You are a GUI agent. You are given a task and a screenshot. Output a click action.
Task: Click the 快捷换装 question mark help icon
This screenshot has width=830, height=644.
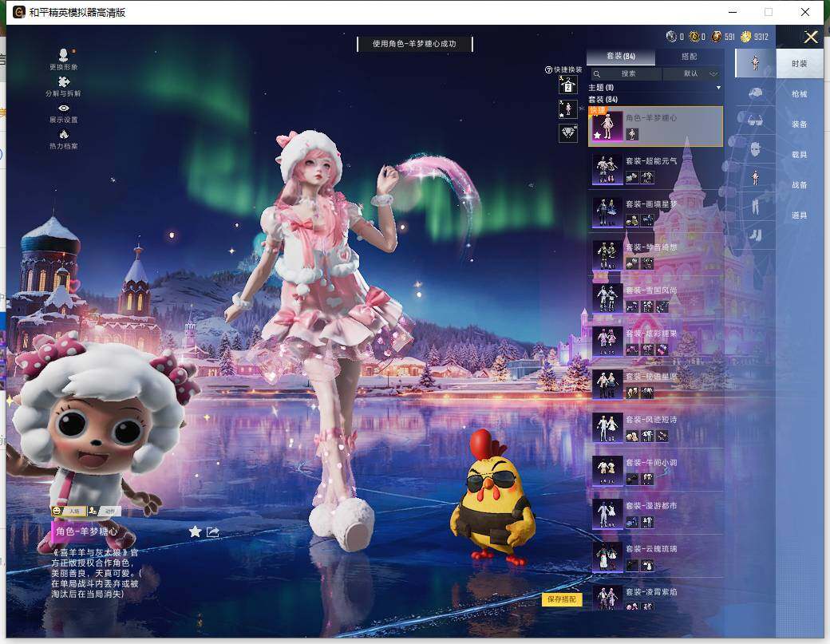[x=548, y=70]
